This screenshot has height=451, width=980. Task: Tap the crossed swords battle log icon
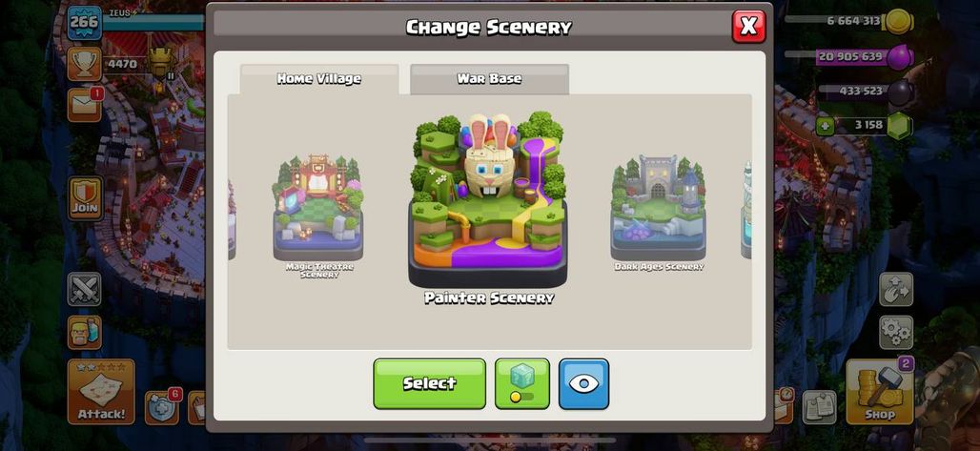[x=85, y=289]
